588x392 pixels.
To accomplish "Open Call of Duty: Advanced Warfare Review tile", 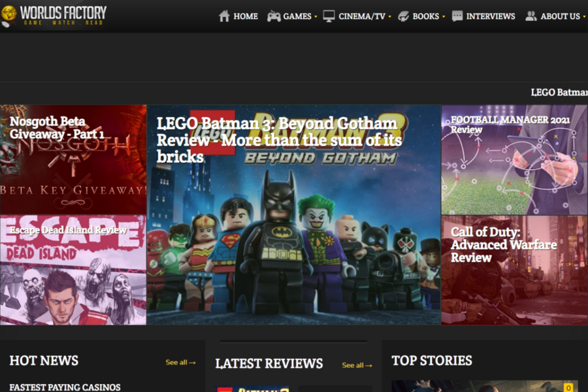I will coord(514,270).
